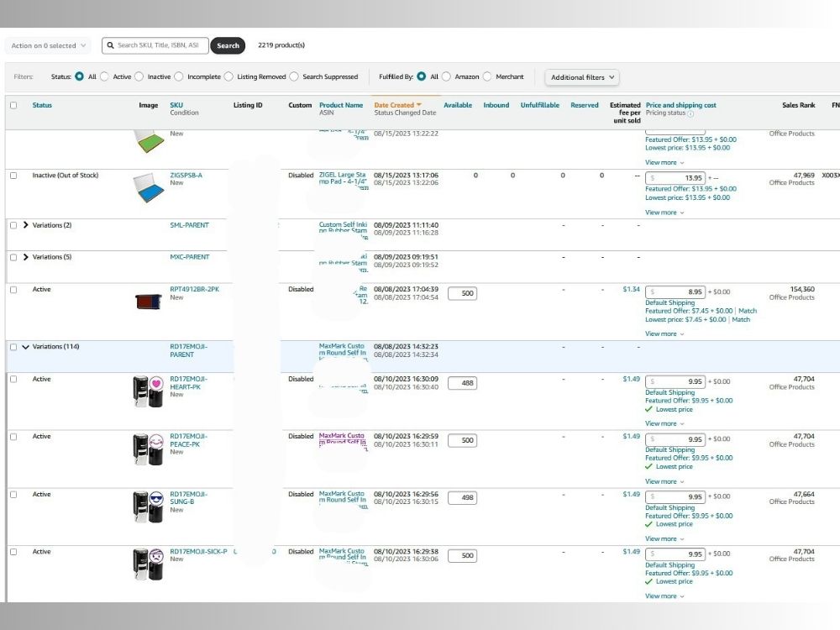The width and height of the screenshot is (840, 630).
Task: Sort by Price and shipping cost
Action: coord(680,105)
